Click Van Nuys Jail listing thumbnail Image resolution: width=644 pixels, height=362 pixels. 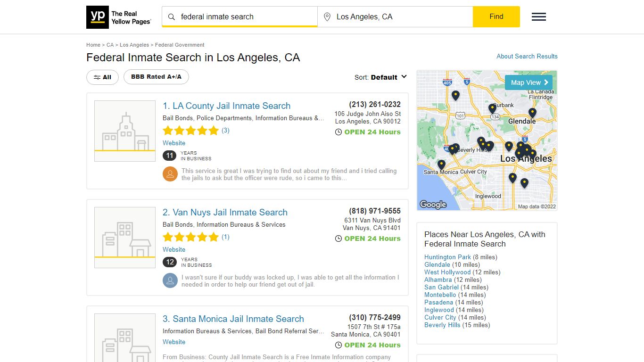coord(125,238)
